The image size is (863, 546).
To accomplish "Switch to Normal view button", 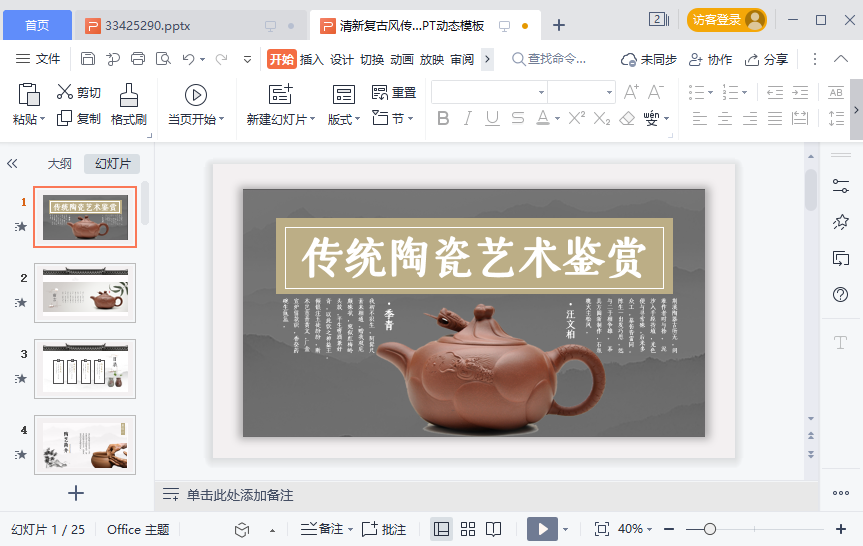I will pyautogui.click(x=441, y=529).
